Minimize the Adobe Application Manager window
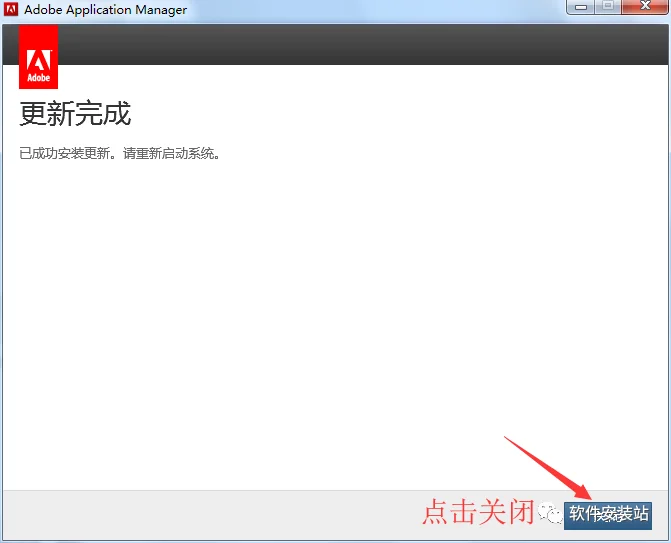The height and width of the screenshot is (543, 671). (581, 6)
